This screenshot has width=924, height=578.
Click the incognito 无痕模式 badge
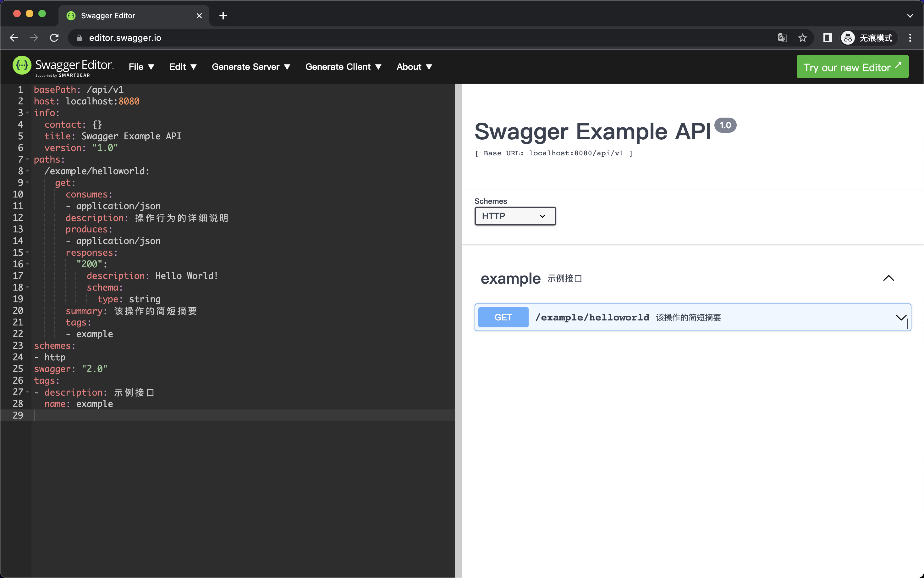pyautogui.click(x=868, y=37)
